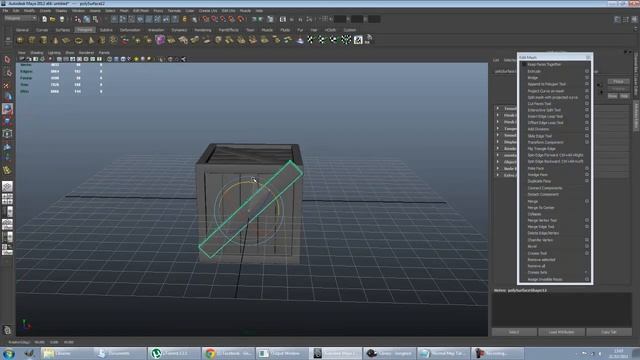This screenshot has width=640, height=360.
Task: Enable Snap to Grids icon
Action: (205, 19)
